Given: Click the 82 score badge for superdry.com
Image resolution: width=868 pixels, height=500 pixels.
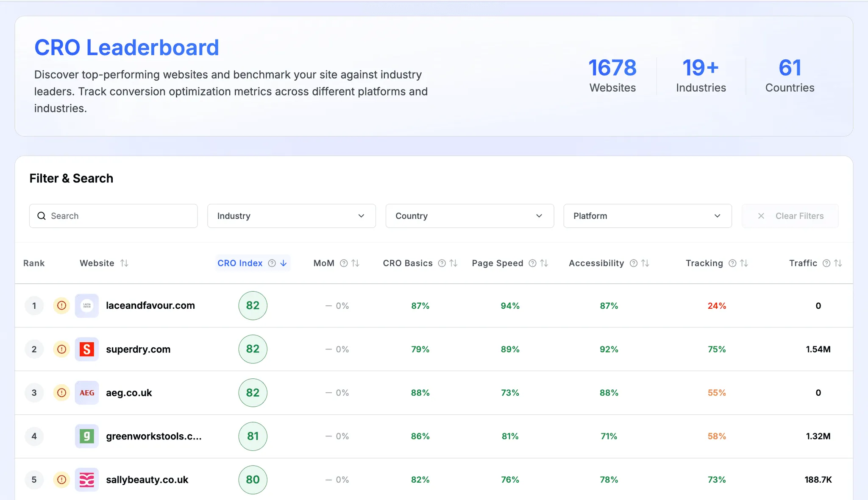Looking at the screenshot, I should (253, 349).
